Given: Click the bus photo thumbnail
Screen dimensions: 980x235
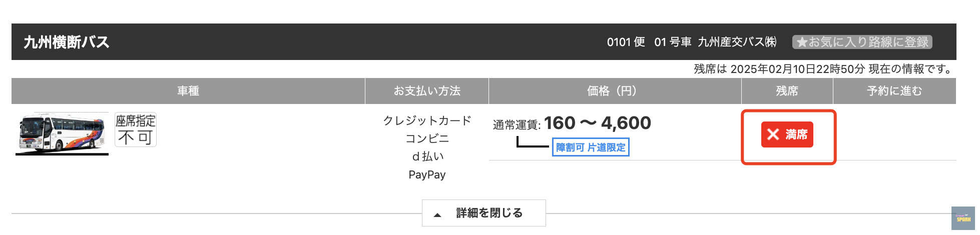Looking at the screenshot, I should tap(62, 133).
